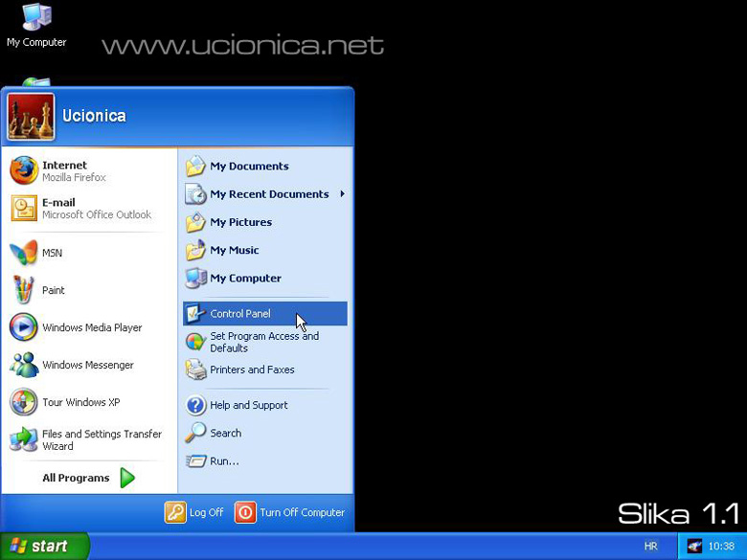
Task: Click My Recent Documents icon
Action: pyautogui.click(x=195, y=194)
